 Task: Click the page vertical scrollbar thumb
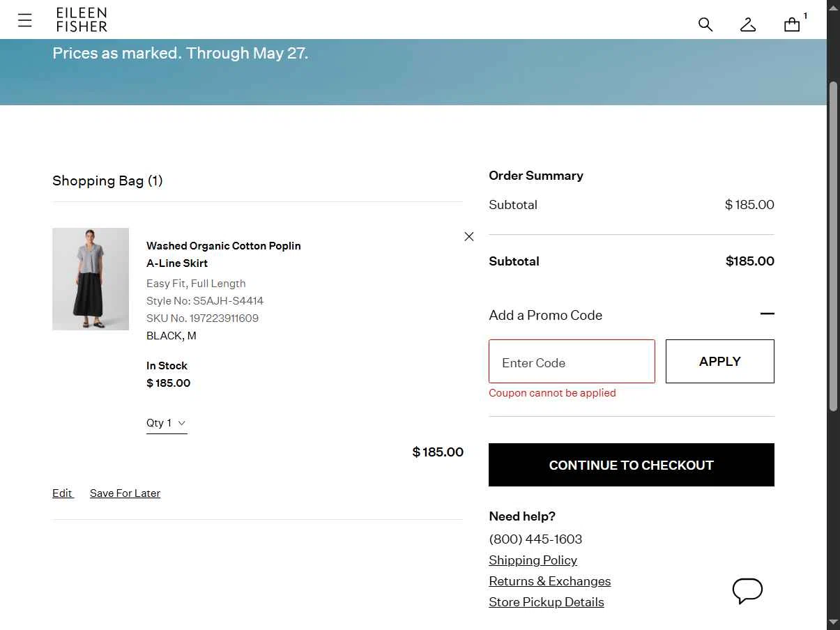(833, 246)
